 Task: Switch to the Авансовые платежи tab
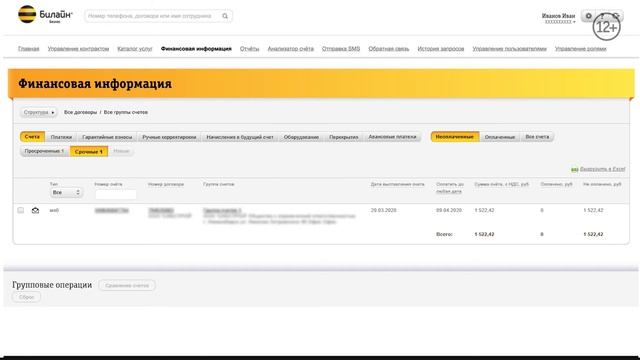click(392, 137)
